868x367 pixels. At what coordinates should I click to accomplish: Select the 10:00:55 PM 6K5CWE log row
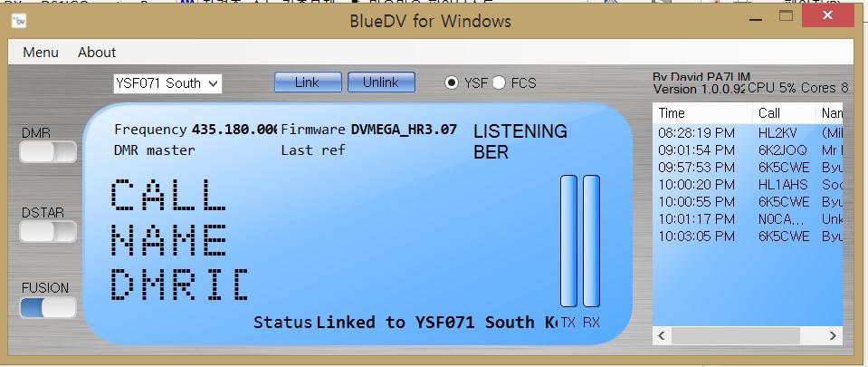pos(748,202)
